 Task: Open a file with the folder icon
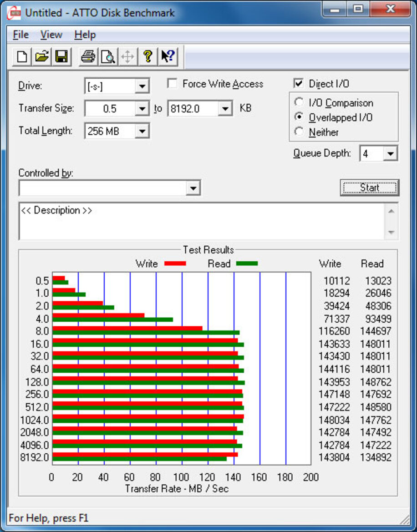click(42, 56)
